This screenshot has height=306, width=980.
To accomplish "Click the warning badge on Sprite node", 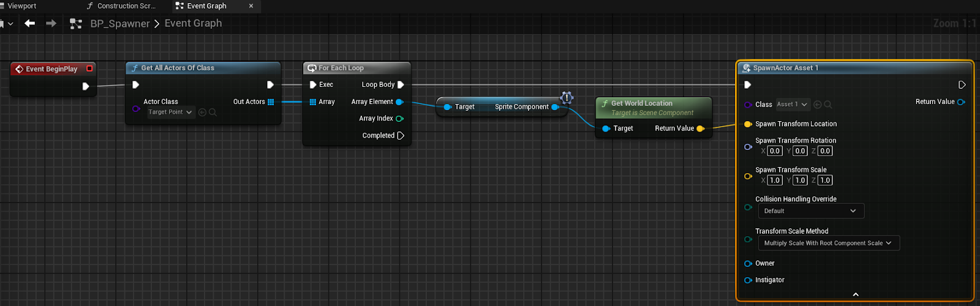I will coord(567,97).
